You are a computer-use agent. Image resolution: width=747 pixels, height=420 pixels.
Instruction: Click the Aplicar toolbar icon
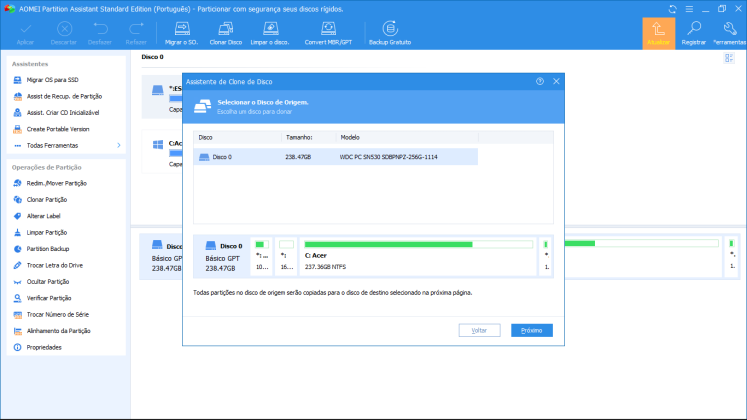coord(25,33)
